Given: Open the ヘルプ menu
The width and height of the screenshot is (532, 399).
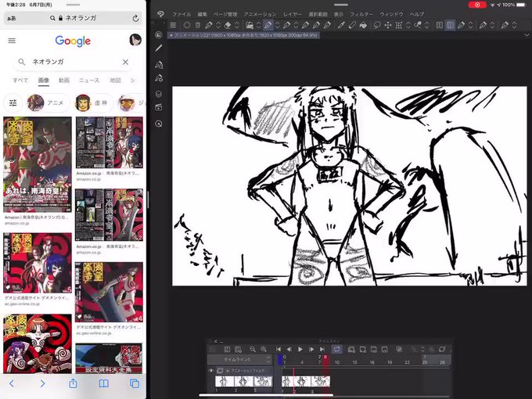Looking at the screenshot, I should click(x=417, y=14).
